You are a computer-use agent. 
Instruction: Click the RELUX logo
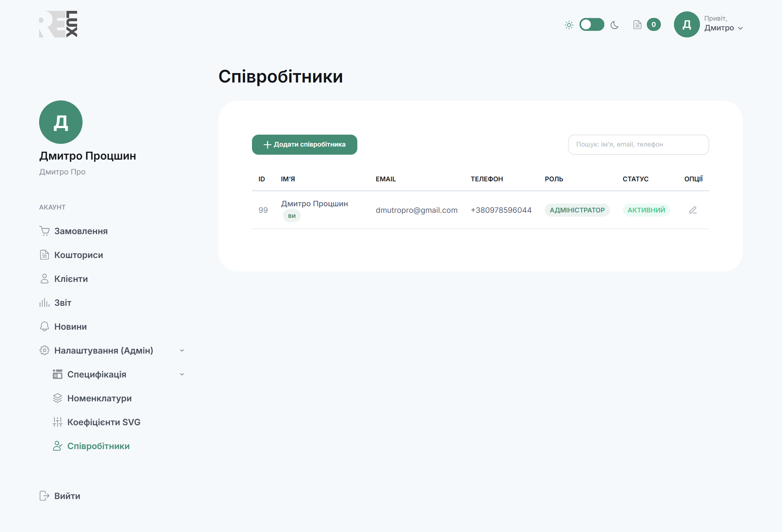(x=58, y=24)
